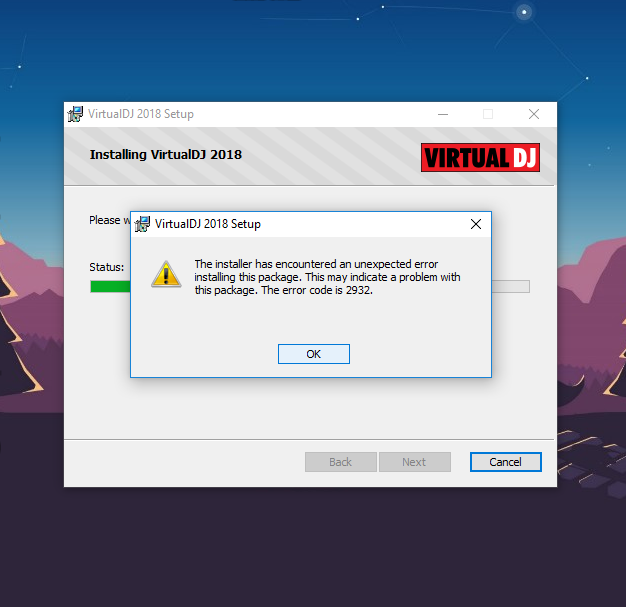This screenshot has height=607, width=626.
Task: Confirm the error with the OK button
Action: (314, 354)
